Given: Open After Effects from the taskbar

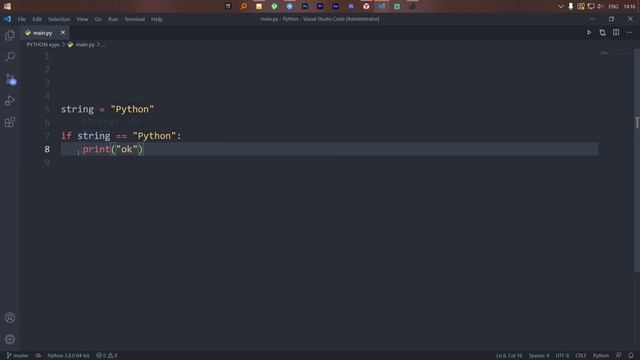Looking at the screenshot, I should point(336,6).
